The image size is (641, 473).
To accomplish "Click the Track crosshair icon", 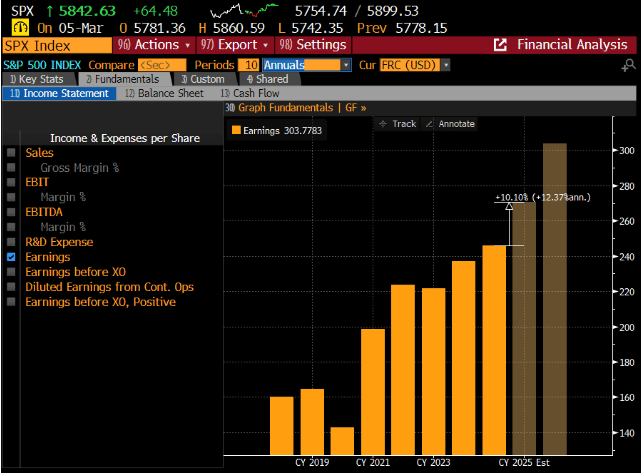I will click(x=383, y=124).
